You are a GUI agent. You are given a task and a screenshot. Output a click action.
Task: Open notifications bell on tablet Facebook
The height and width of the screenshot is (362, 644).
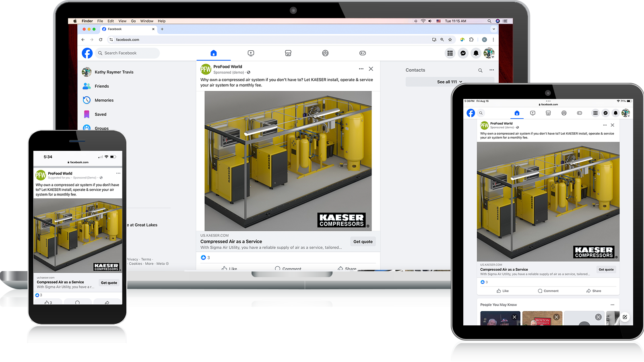[x=615, y=113]
